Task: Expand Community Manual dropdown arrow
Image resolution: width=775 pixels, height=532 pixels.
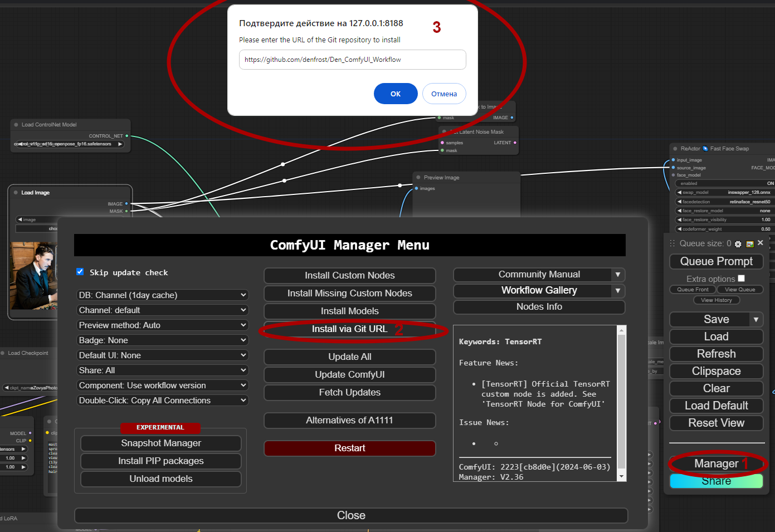Action: (x=617, y=275)
